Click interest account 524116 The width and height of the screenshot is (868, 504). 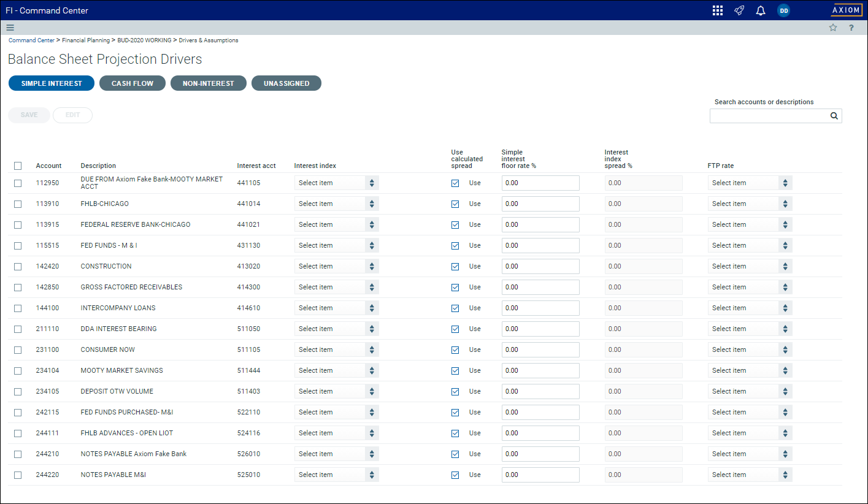pyautogui.click(x=248, y=433)
